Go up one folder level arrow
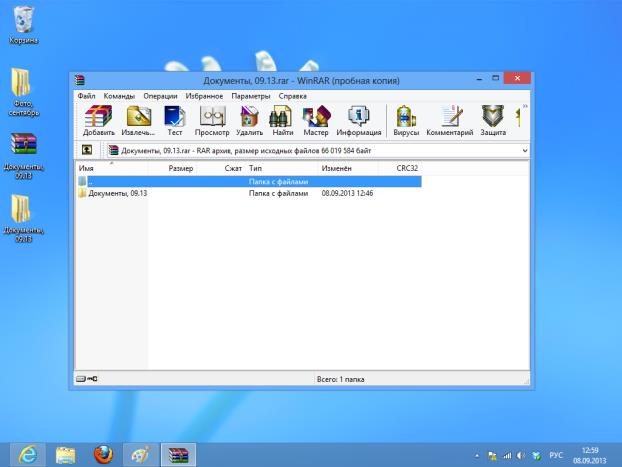Viewport: 622px width, 467px height. point(87,150)
